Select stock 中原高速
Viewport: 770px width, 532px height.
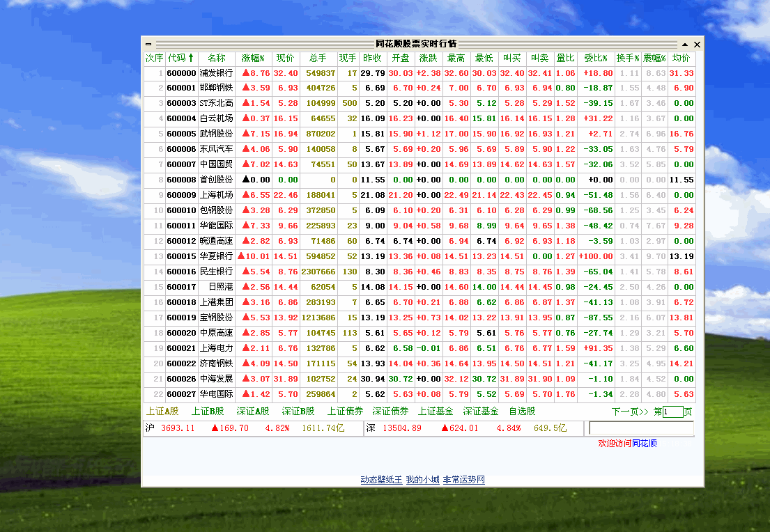[x=217, y=333]
